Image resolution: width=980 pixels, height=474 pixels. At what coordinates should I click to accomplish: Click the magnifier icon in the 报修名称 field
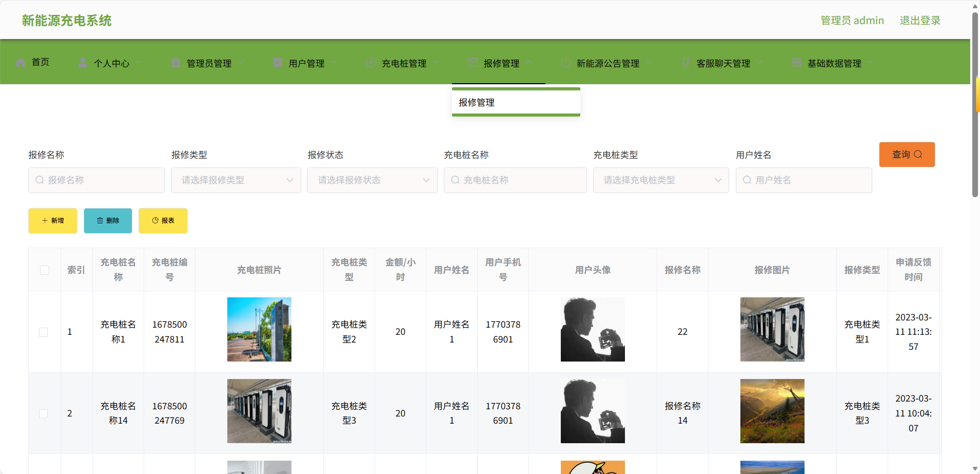coord(40,180)
